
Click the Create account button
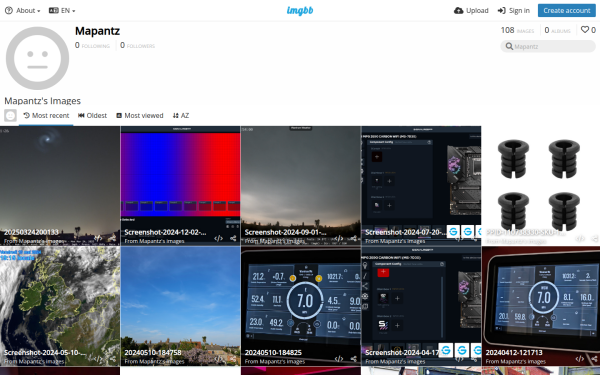[x=567, y=11]
